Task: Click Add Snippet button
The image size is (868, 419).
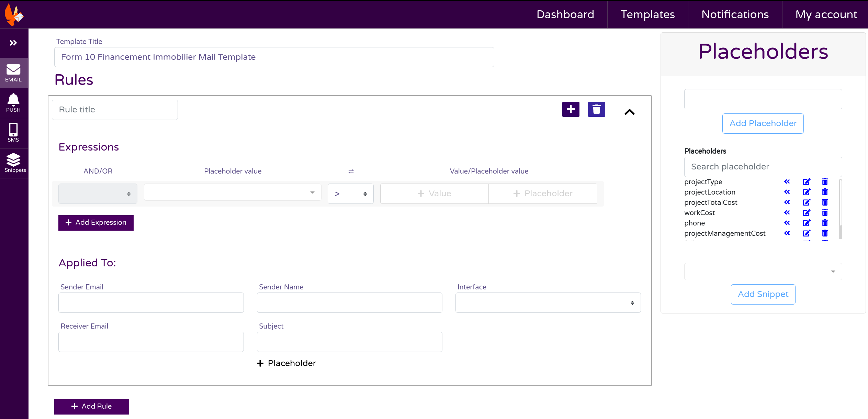Action: coord(763,294)
